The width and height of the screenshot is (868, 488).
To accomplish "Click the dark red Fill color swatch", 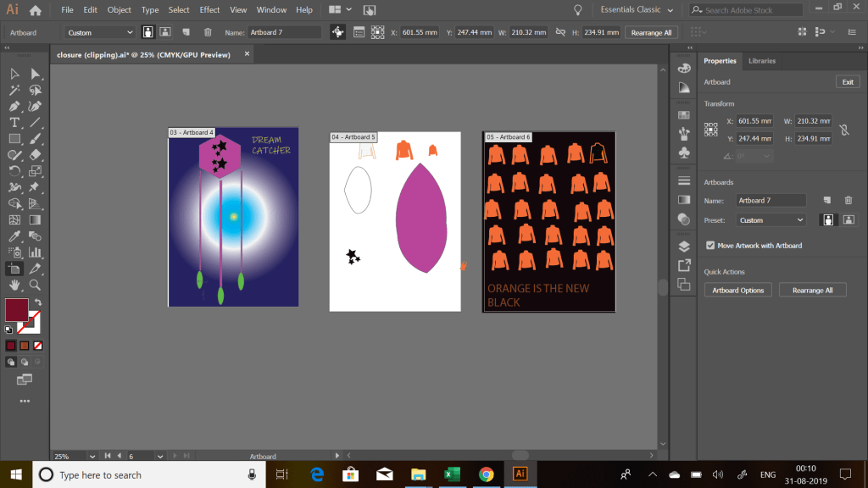I will click(x=16, y=308).
